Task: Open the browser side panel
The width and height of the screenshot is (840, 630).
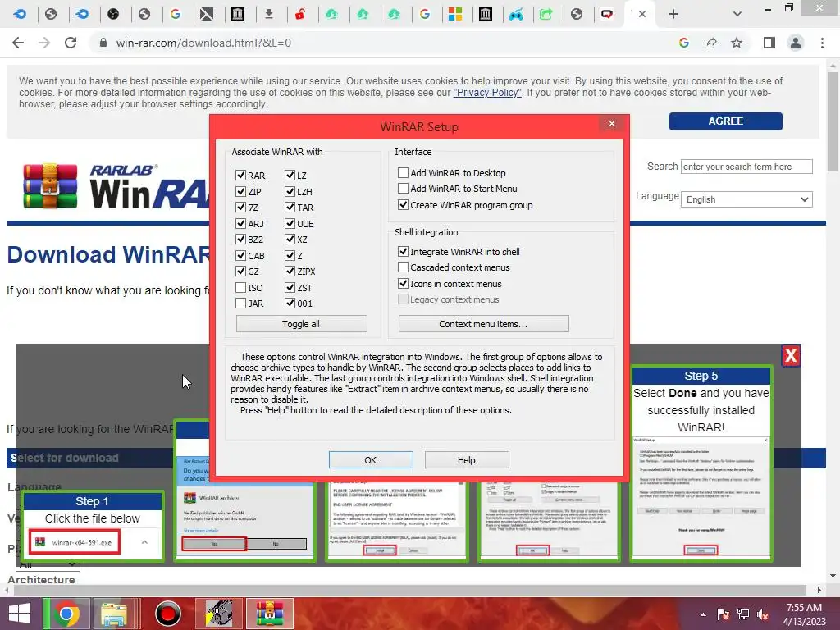Action: pyautogui.click(x=769, y=43)
